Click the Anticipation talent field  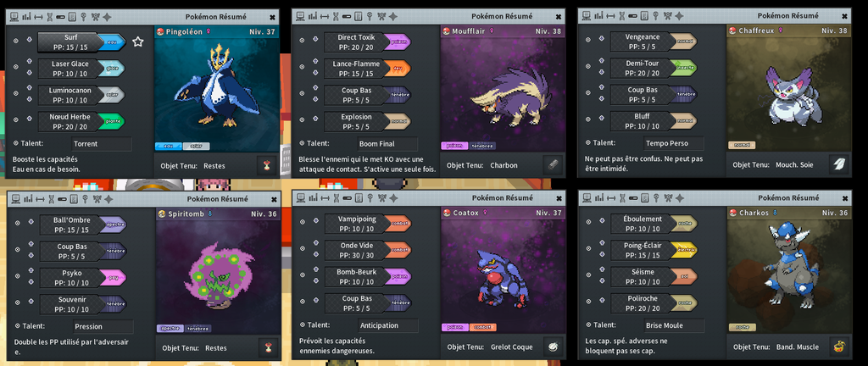coord(388,325)
